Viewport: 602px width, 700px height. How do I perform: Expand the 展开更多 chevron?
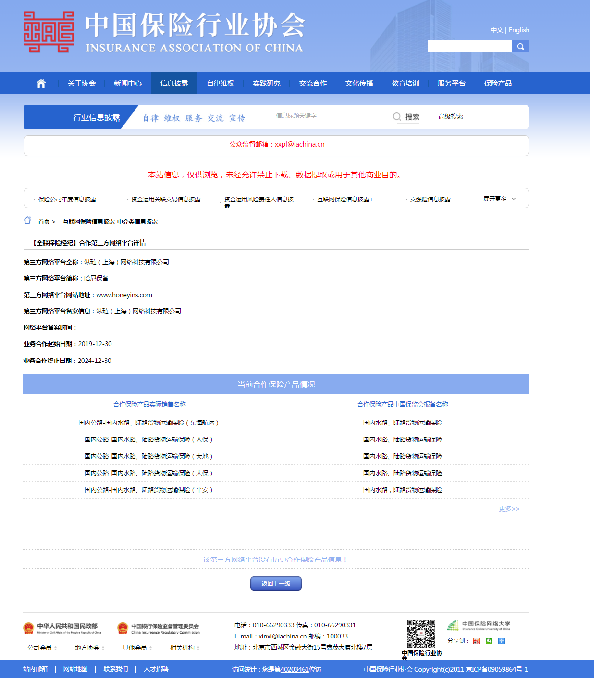[514, 199]
